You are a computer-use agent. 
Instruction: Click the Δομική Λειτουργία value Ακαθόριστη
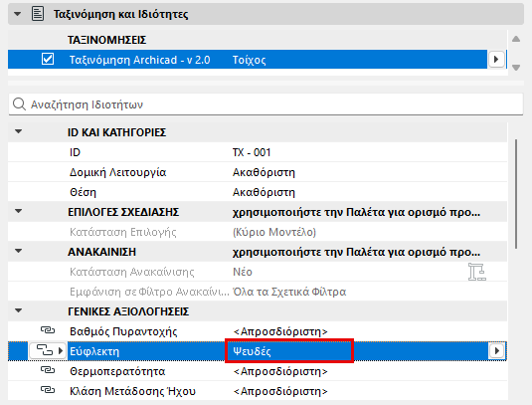pyautogui.click(x=264, y=172)
